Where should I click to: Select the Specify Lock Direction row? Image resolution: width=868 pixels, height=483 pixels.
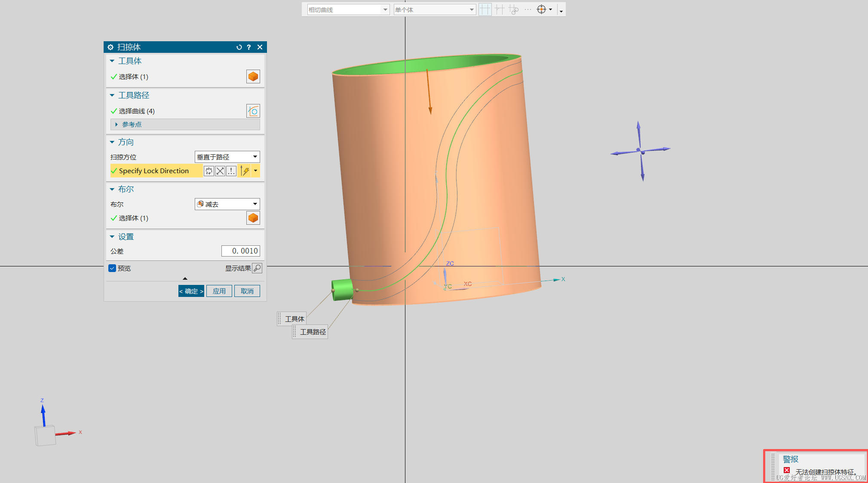coord(156,171)
